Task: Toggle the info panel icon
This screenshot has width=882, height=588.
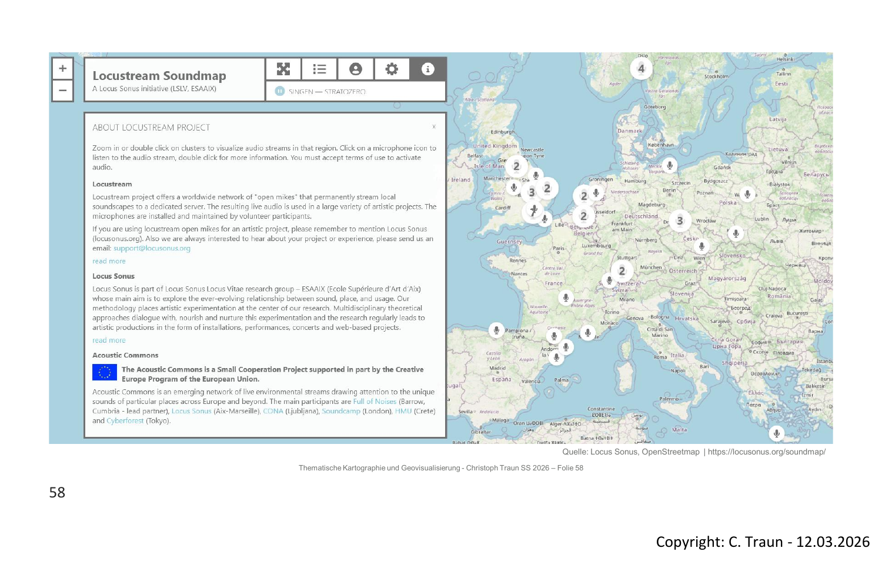Action: point(427,69)
